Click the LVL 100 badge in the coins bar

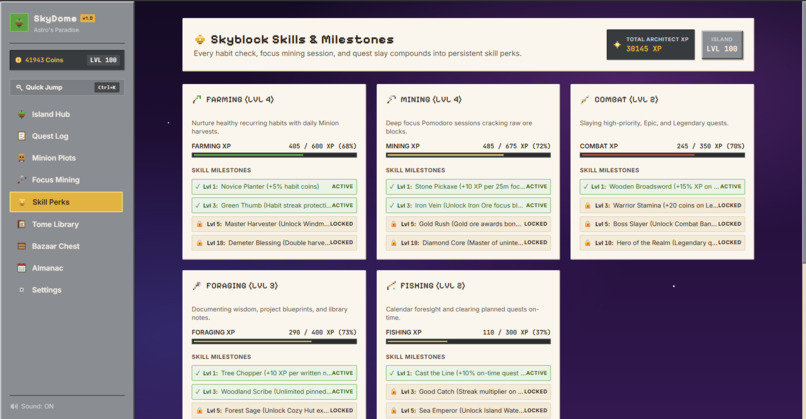[x=103, y=60]
